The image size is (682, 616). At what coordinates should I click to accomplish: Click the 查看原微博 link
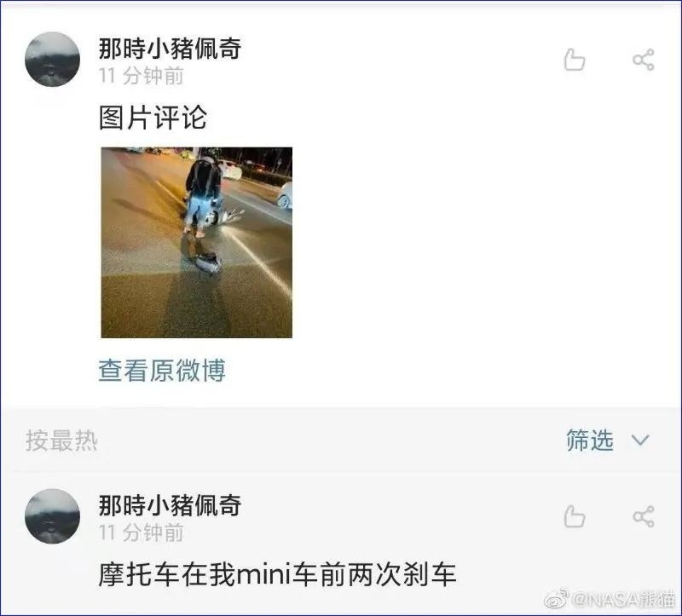tap(162, 371)
